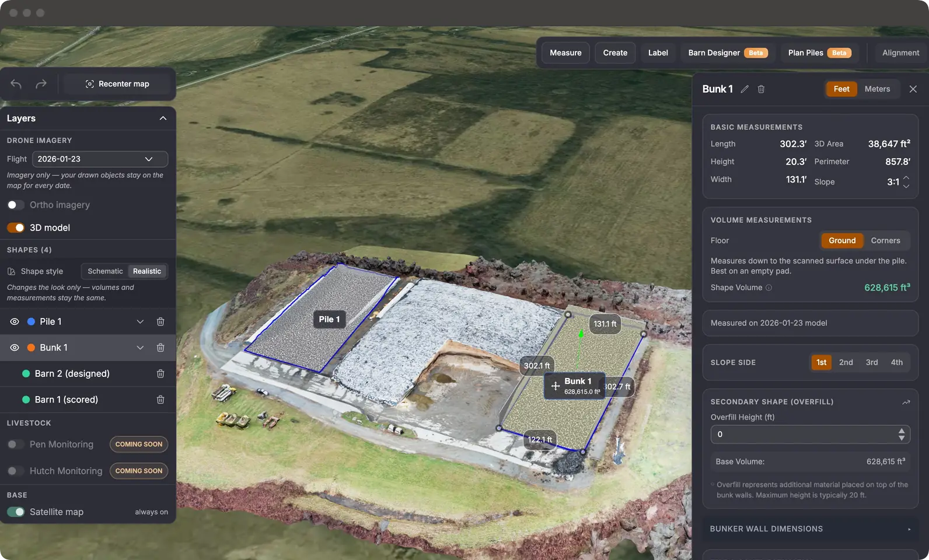Viewport: 929px width, 560px height.
Task: Click Hutch Monitoring Coming Soon badge
Action: pos(139,471)
